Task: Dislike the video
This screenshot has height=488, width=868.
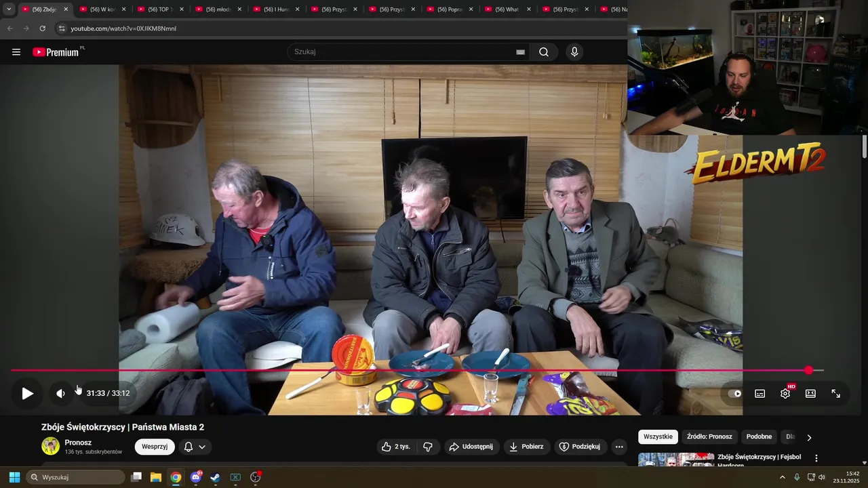Action: point(428,447)
